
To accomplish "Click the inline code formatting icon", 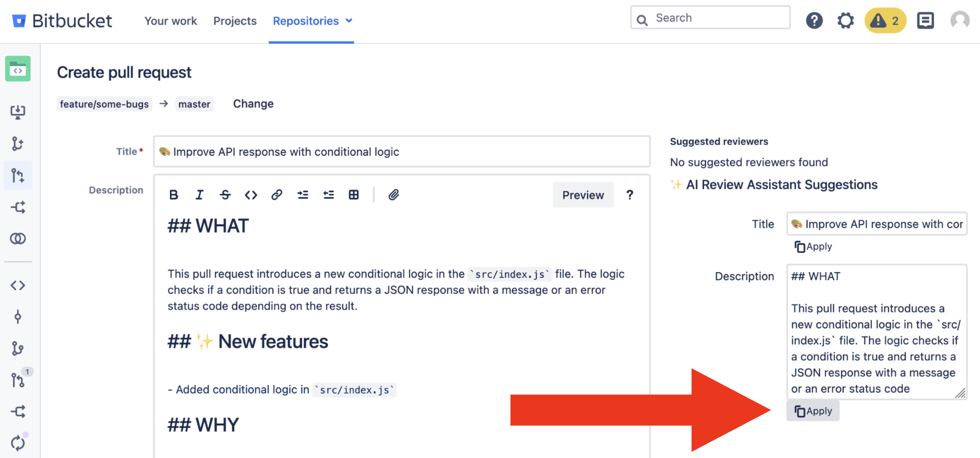I will pyautogui.click(x=250, y=194).
